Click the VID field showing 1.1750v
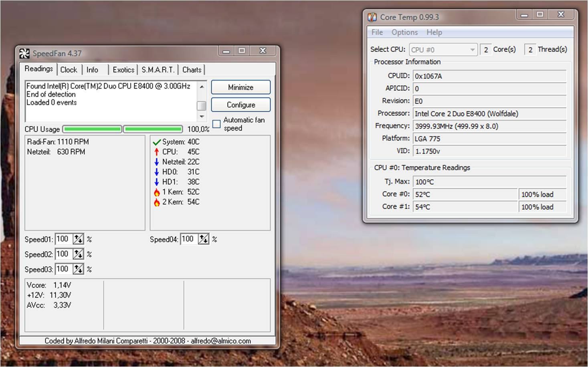Viewport: 588px width, 367px height. [x=489, y=151]
